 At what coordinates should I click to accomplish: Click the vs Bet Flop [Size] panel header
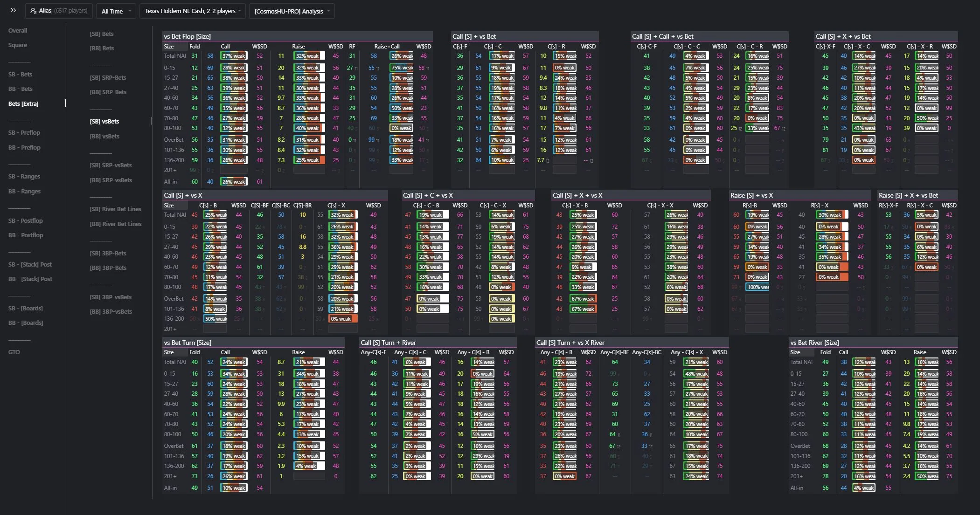187,36
